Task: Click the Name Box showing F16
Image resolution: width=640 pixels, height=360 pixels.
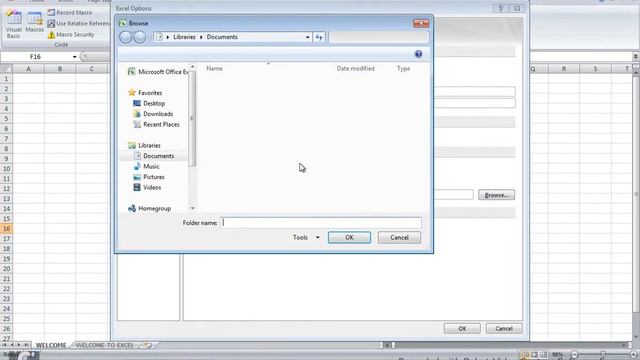Action: (x=36, y=57)
